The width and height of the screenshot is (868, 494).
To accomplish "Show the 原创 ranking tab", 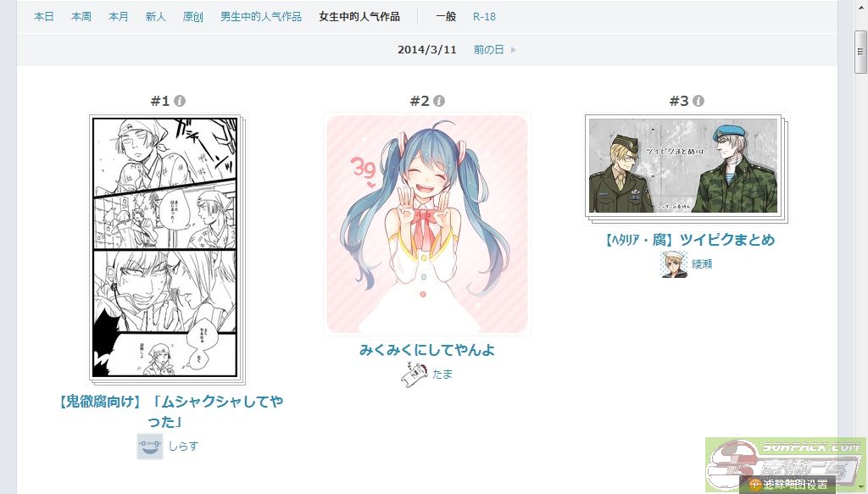I will pos(192,17).
